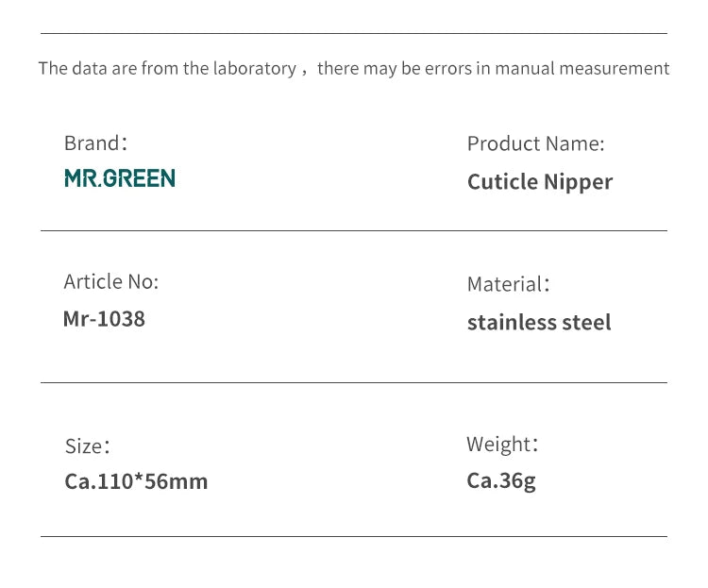This screenshot has height=588, width=708.
Task: Select the Brand label
Action: [x=95, y=143]
